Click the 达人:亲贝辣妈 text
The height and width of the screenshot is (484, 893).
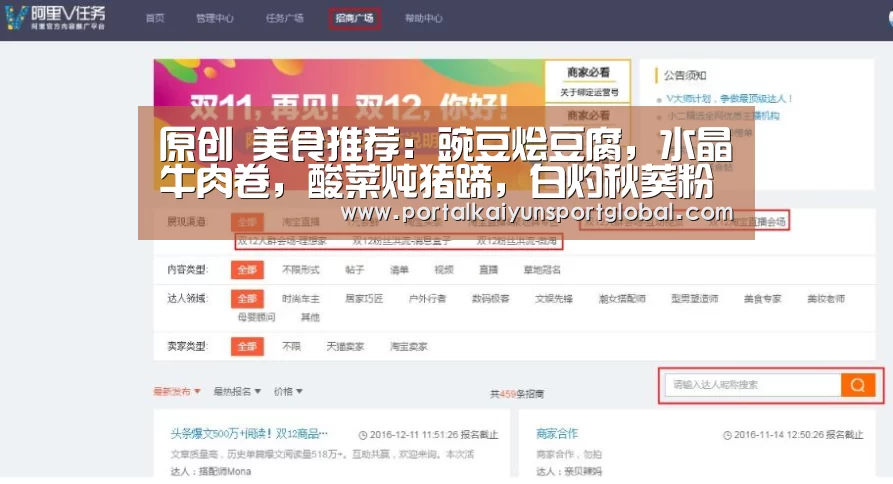tap(568, 471)
